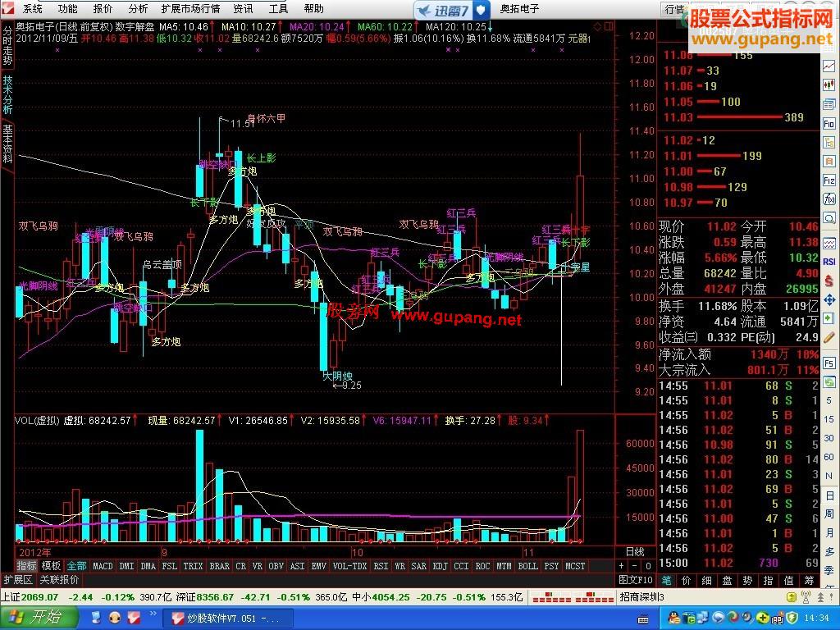The width and height of the screenshot is (840, 630).
Task: Click the Windows 开始 start button
Action: (38, 618)
